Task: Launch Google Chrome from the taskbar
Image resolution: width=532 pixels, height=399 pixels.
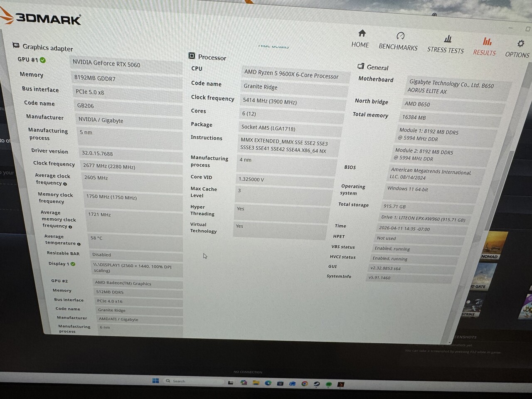Action: tap(304, 384)
